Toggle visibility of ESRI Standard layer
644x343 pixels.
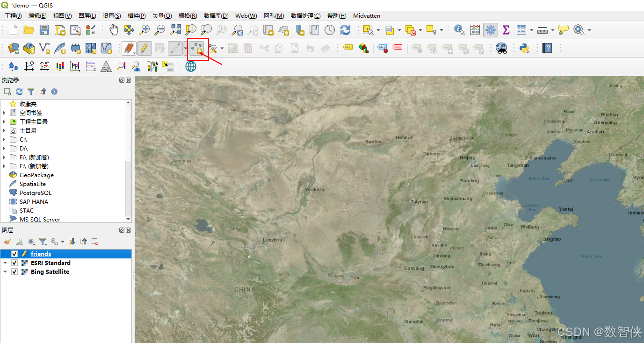point(14,263)
